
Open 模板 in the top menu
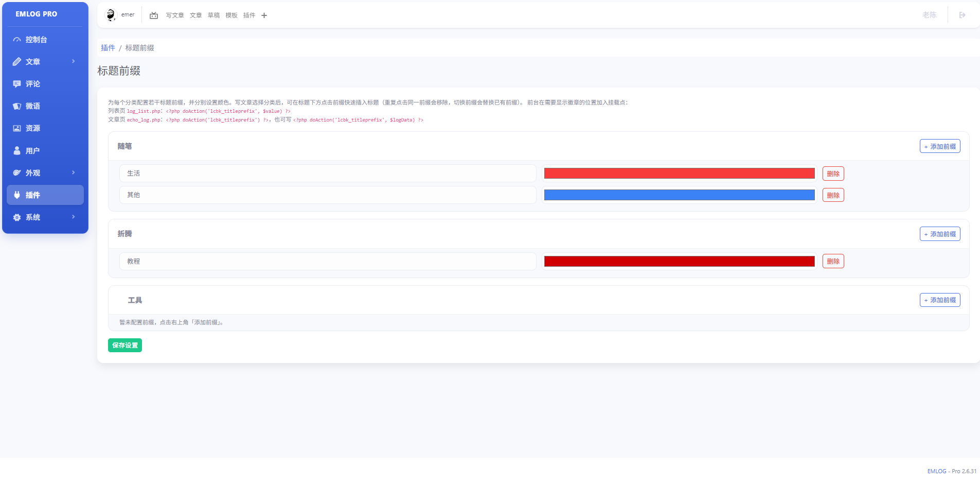(x=231, y=15)
